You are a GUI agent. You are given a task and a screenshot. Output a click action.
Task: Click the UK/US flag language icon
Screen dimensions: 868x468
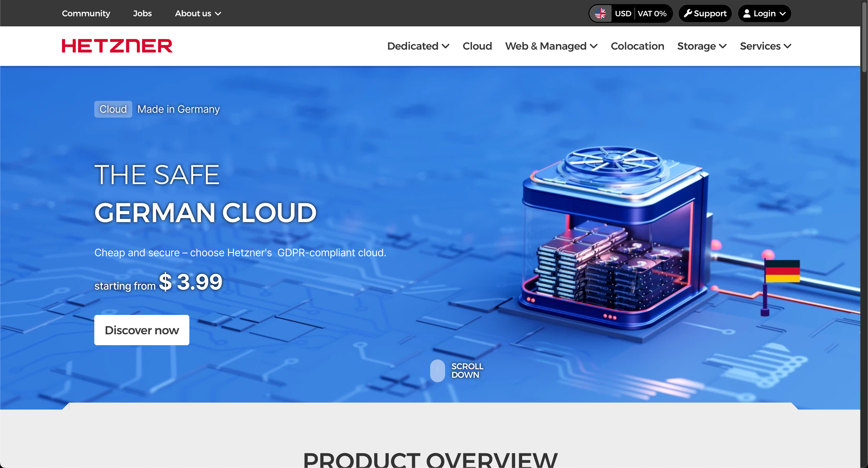point(600,13)
